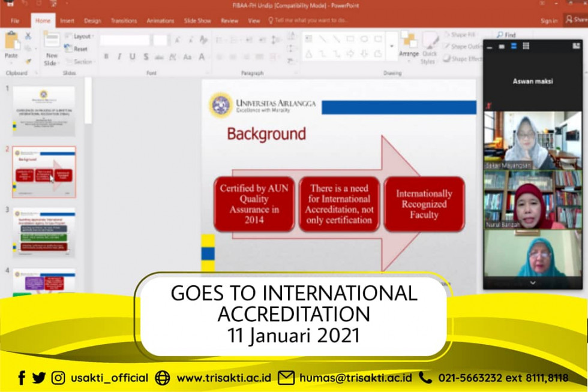588x392 pixels.
Task: Open Shape Fill options
Action: tap(460, 35)
